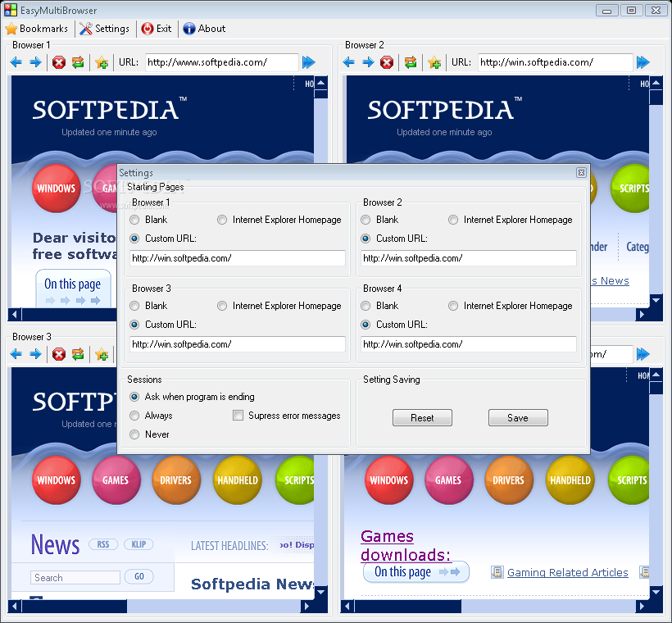Click the Go arrow in Browser 2
The height and width of the screenshot is (623, 672).
[642, 62]
